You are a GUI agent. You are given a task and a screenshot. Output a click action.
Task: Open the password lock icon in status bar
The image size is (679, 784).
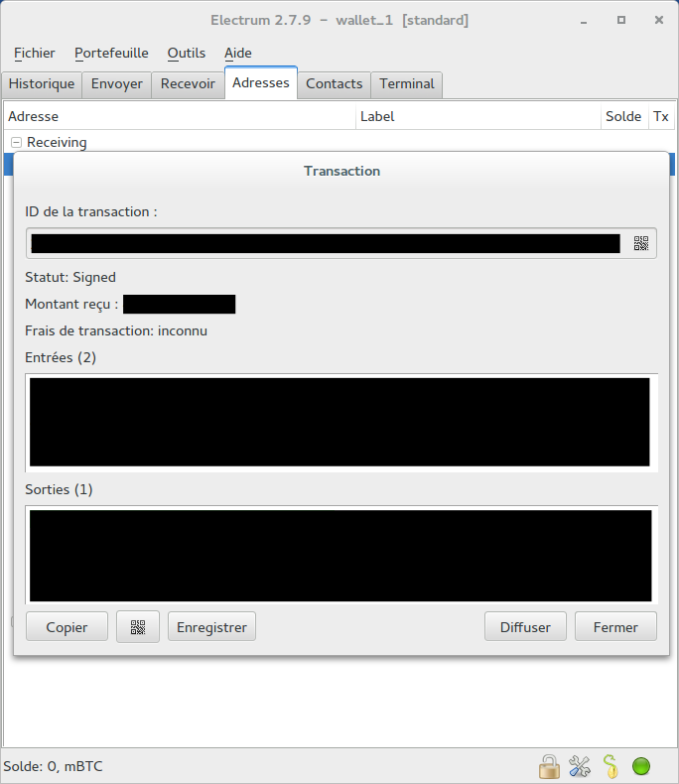549,766
